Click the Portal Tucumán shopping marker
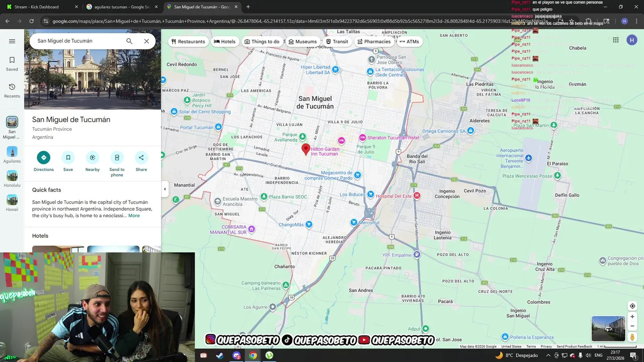The height and width of the screenshot is (362, 644). [x=218, y=127]
